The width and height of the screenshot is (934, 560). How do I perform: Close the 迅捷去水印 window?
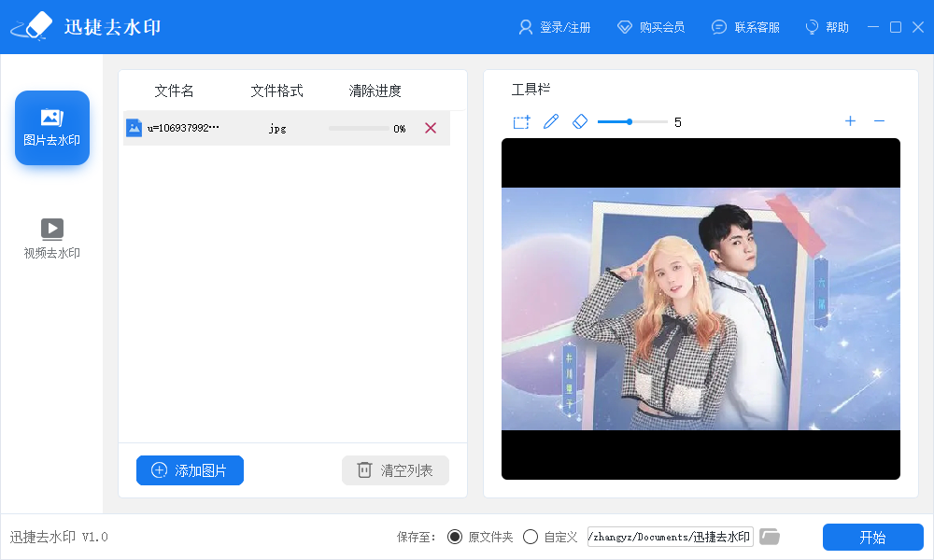pyautogui.click(x=918, y=27)
